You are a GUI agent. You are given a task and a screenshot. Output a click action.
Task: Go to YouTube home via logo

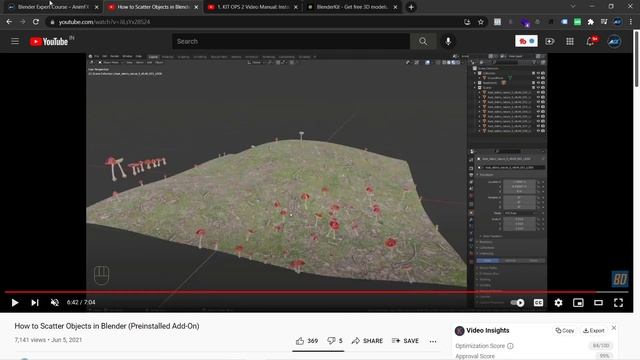click(x=49, y=41)
